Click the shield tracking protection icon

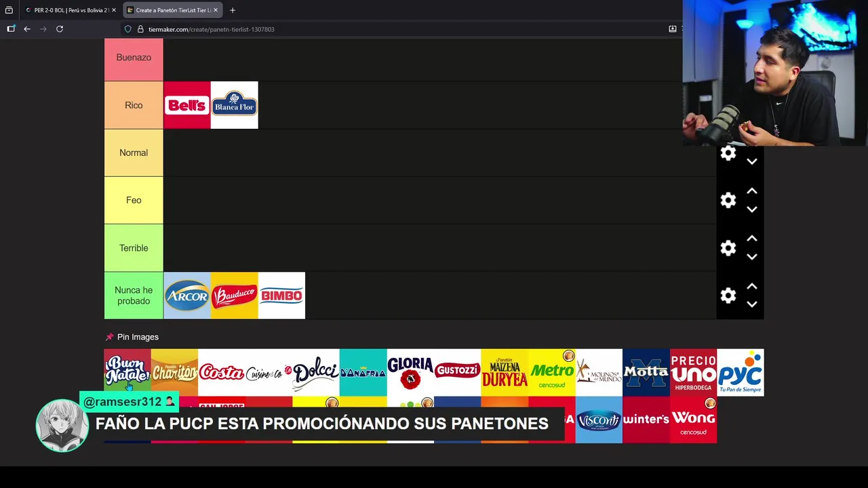127,29
